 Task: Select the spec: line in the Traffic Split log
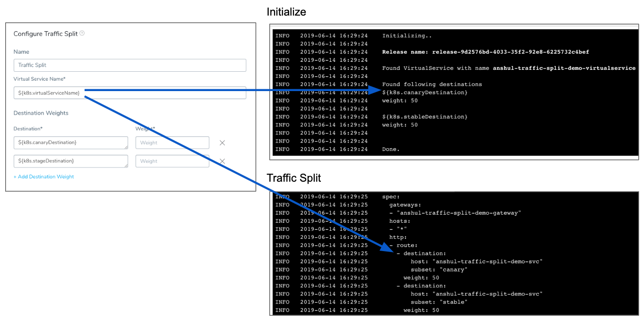pos(391,197)
